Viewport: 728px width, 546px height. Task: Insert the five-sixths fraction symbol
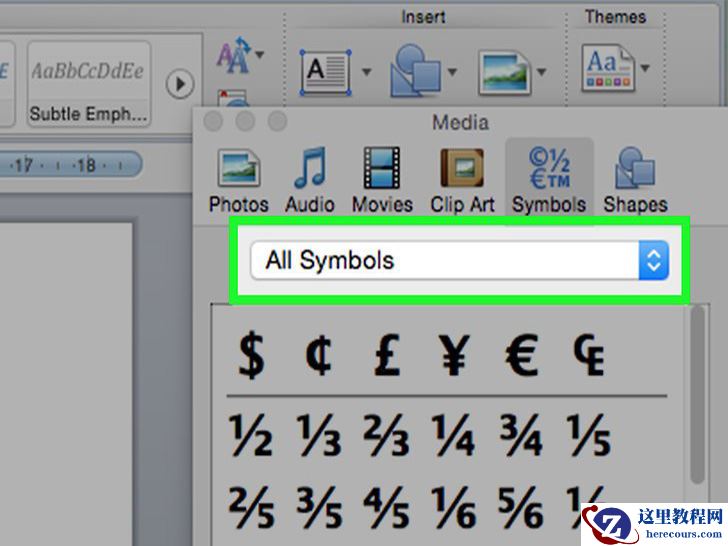click(521, 507)
